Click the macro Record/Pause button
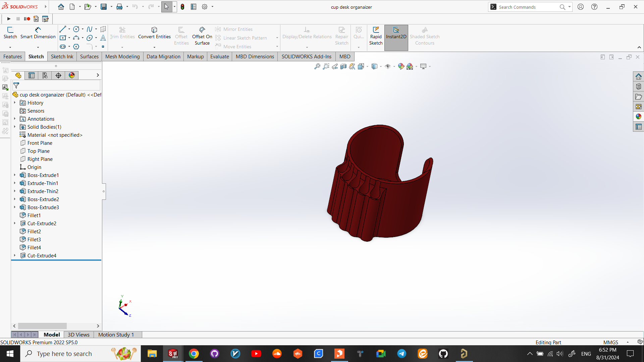This screenshot has height=362, width=644. (27, 19)
